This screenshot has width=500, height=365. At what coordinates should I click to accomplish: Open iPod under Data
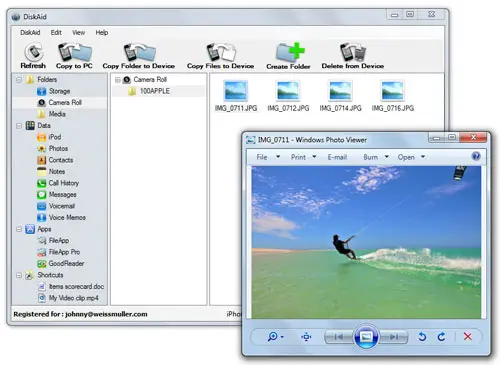pos(49,137)
